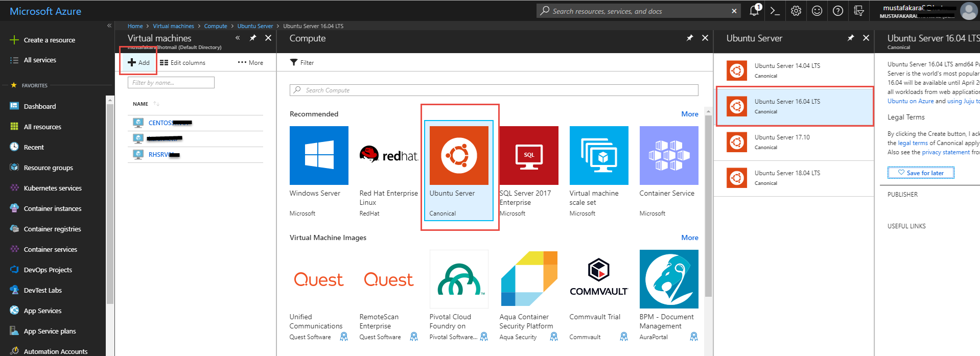The width and height of the screenshot is (980, 356).
Task: Select the Pivotal Cloud Foundry tile
Action: (x=459, y=295)
